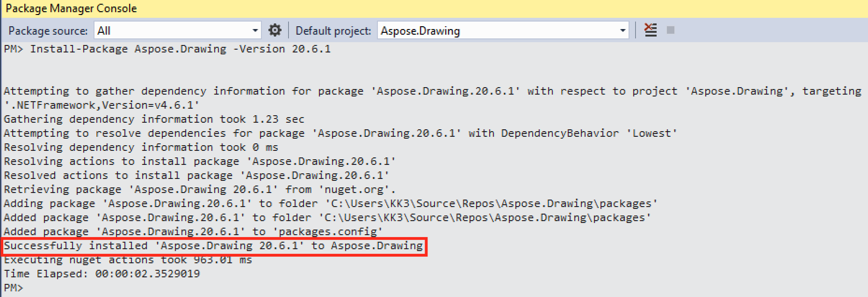Click the Package Manager Console title tab
Viewport: 868px width, 297px height.
pyautogui.click(x=71, y=8)
